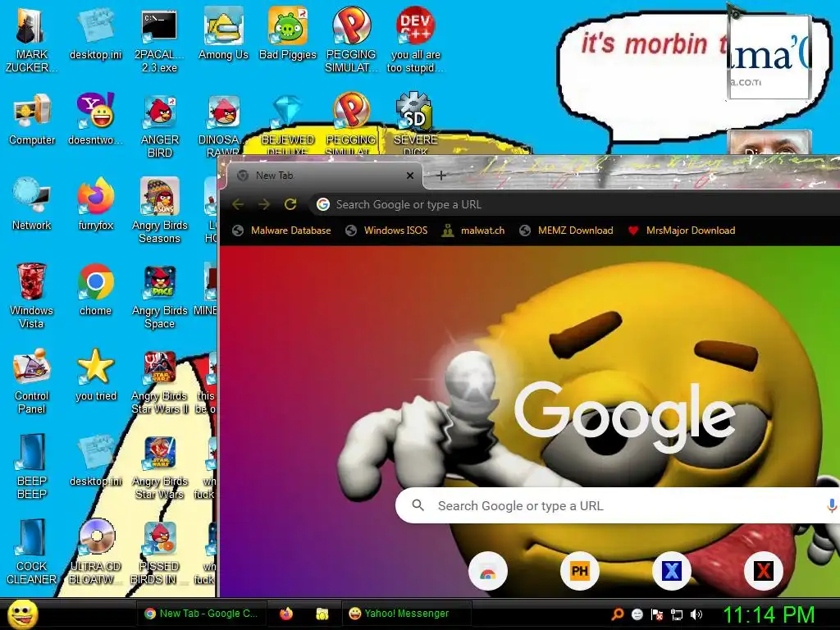Go forward using Chrome's forward arrow
Screen dimensions: 840x630
(x=264, y=204)
